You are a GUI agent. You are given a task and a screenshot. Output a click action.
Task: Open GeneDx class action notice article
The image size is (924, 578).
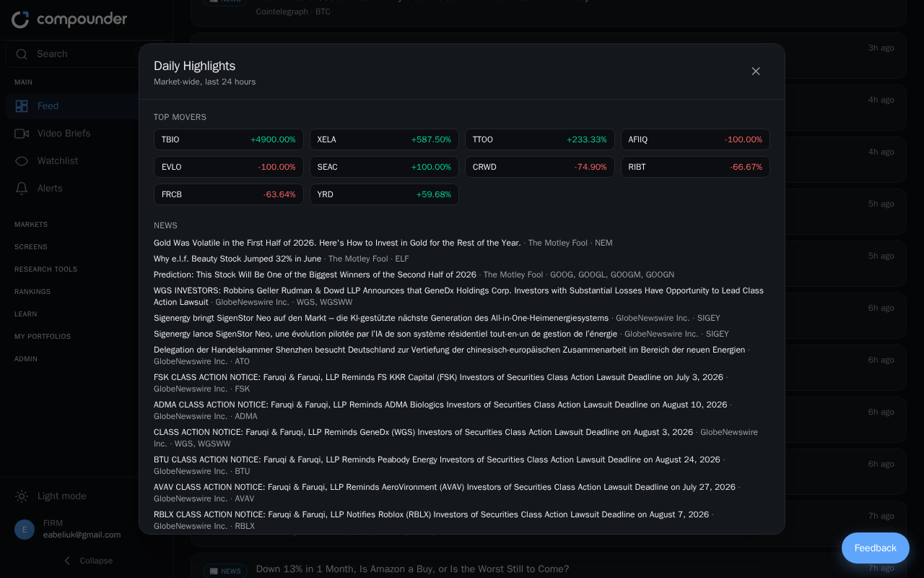click(423, 432)
